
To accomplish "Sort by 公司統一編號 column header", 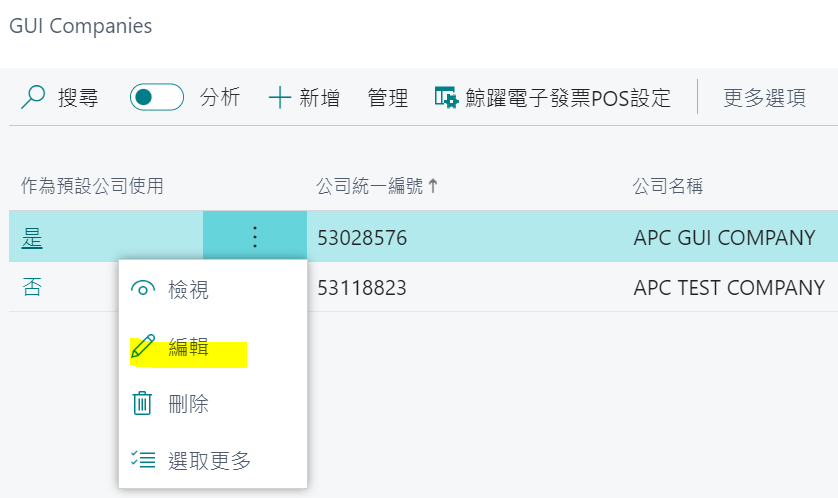I will 369,186.
